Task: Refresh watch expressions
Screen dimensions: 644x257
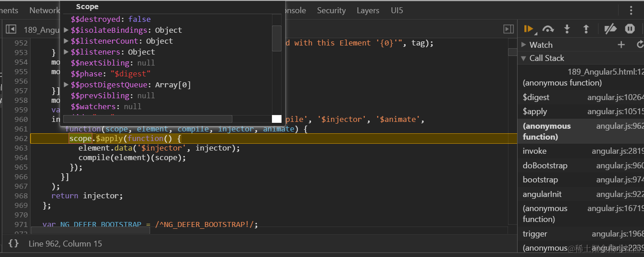Action: point(640,45)
